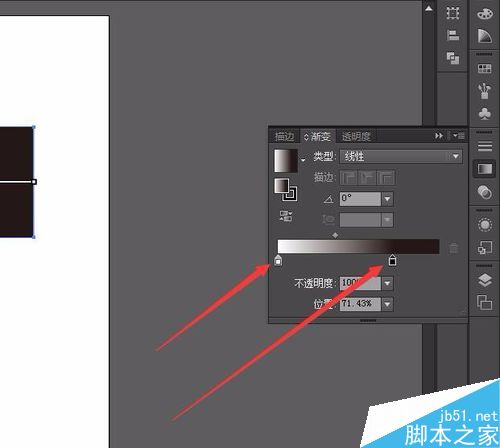Screen dimensions: 500x448
Task: Open the Swatches panel icon
Action: (485, 69)
